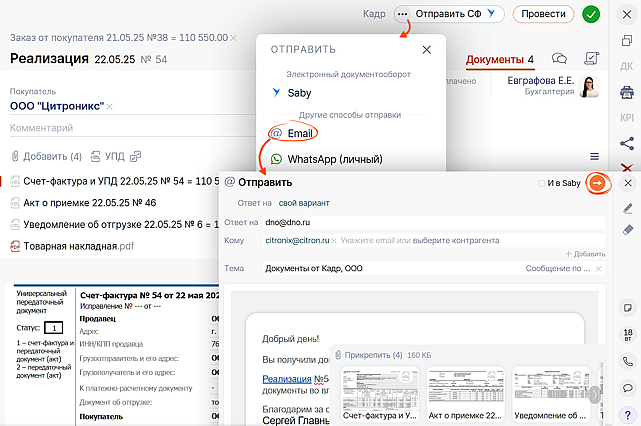Open the phone call icon in sidebar
Screen dimensions: 641x426
point(627,361)
